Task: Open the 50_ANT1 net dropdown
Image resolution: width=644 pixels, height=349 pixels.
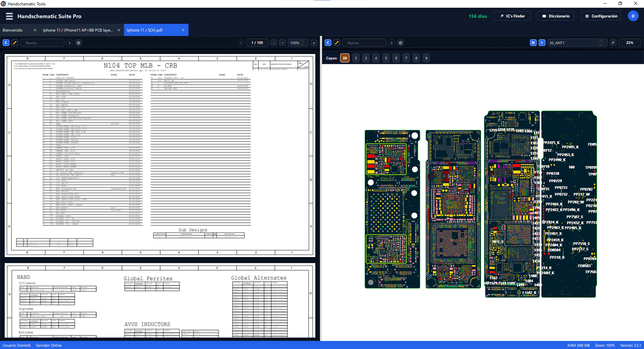Action: pos(577,43)
